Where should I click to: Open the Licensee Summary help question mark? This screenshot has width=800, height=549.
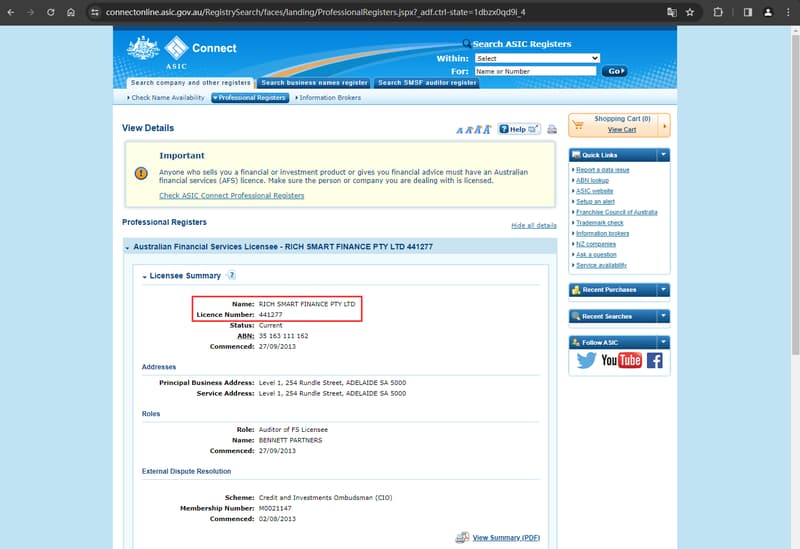click(x=231, y=276)
